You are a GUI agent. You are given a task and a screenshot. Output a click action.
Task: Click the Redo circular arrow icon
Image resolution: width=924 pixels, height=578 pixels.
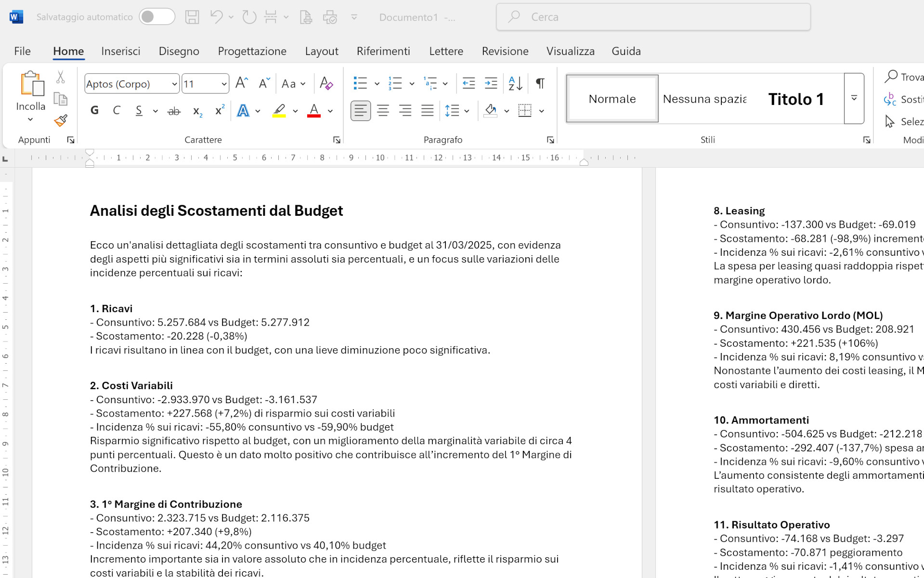(249, 17)
